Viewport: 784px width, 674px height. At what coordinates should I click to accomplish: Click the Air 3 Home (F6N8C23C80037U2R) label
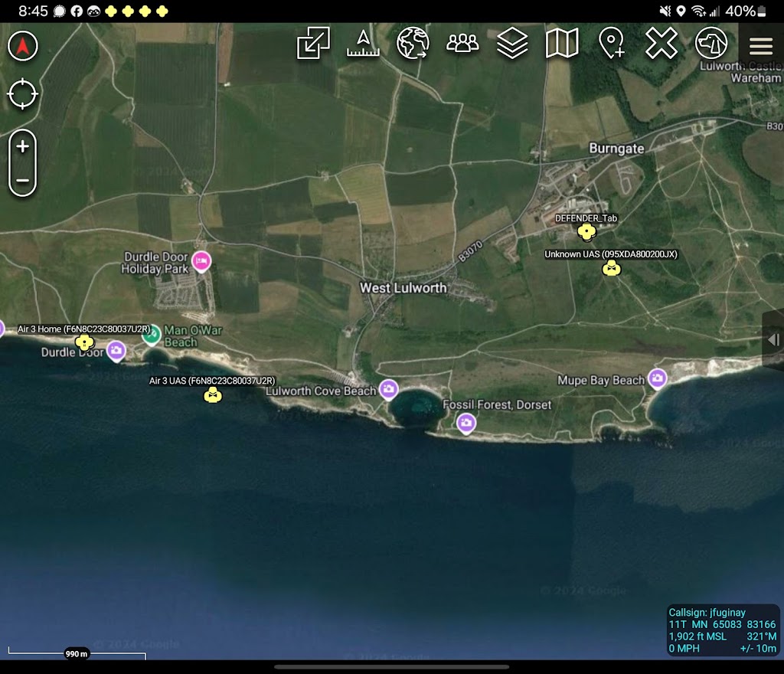(x=83, y=329)
